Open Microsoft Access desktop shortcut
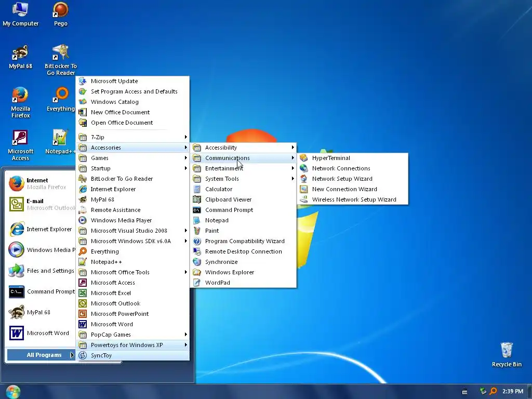Viewport: 532px width, 399px height. (20, 145)
